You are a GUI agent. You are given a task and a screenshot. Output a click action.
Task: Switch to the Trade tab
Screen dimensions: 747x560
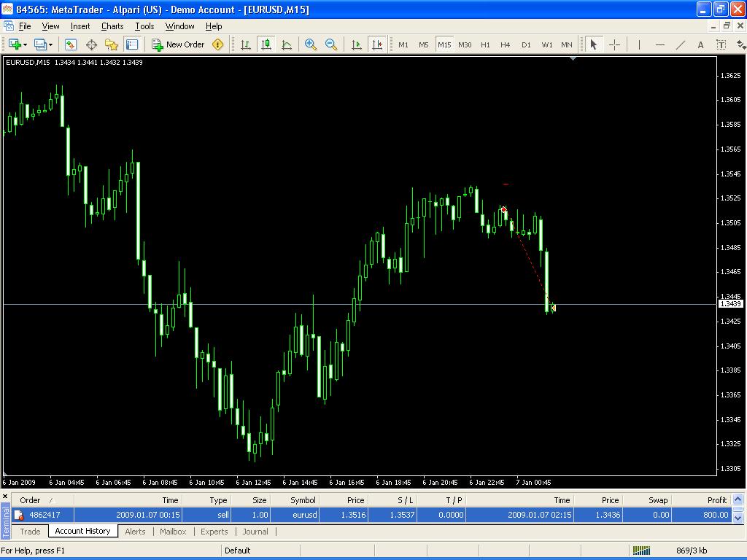tap(30, 532)
